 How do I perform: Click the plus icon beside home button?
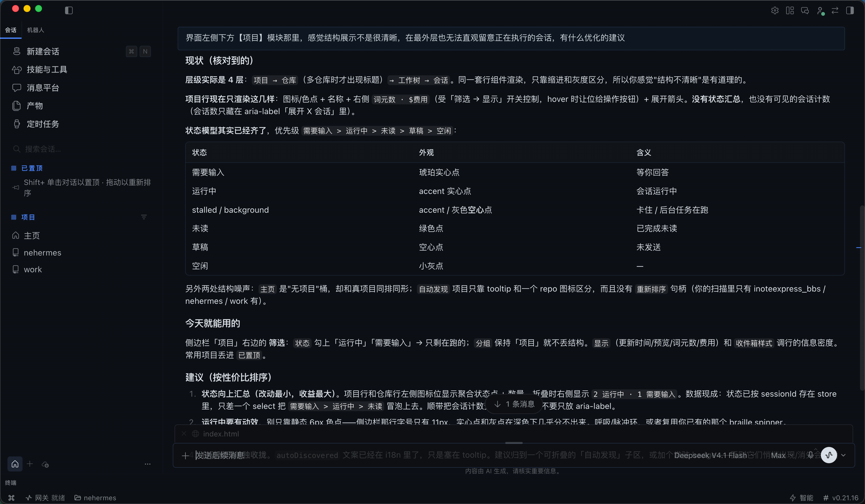pyautogui.click(x=30, y=464)
